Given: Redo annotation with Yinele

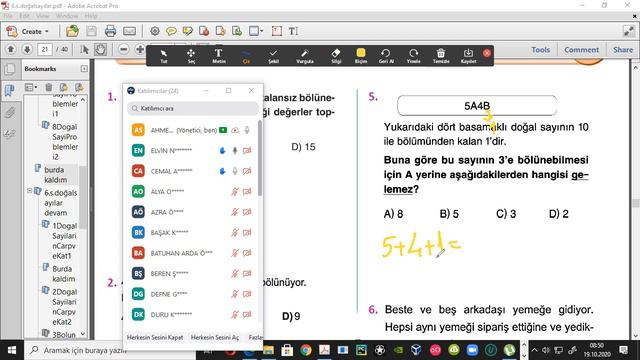Looking at the screenshot, I should tap(413, 56).
